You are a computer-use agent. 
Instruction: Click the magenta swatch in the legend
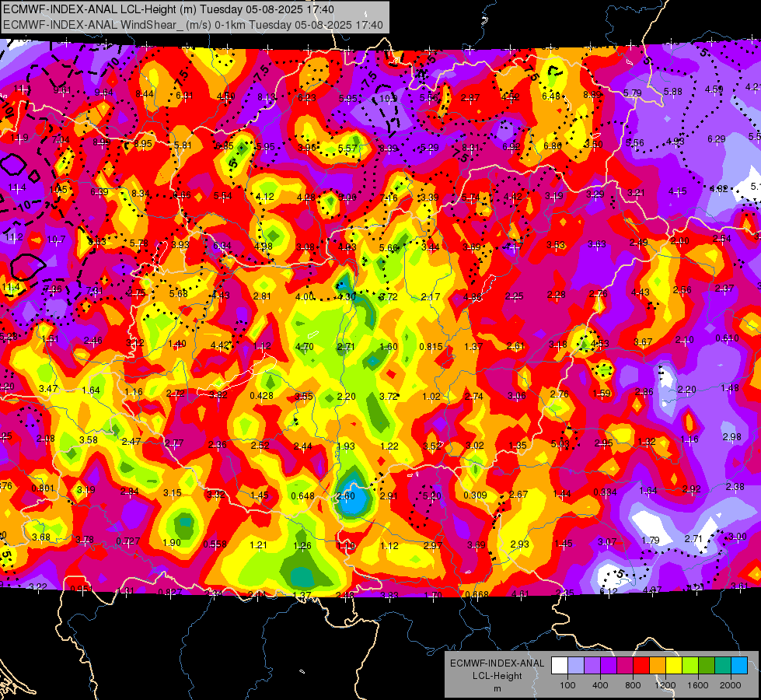coord(625,666)
